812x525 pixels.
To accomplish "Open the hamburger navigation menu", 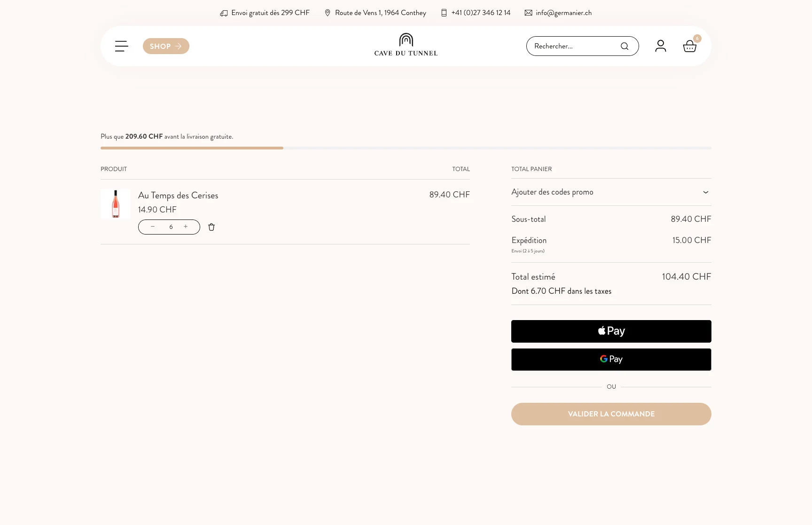I will pyautogui.click(x=122, y=46).
